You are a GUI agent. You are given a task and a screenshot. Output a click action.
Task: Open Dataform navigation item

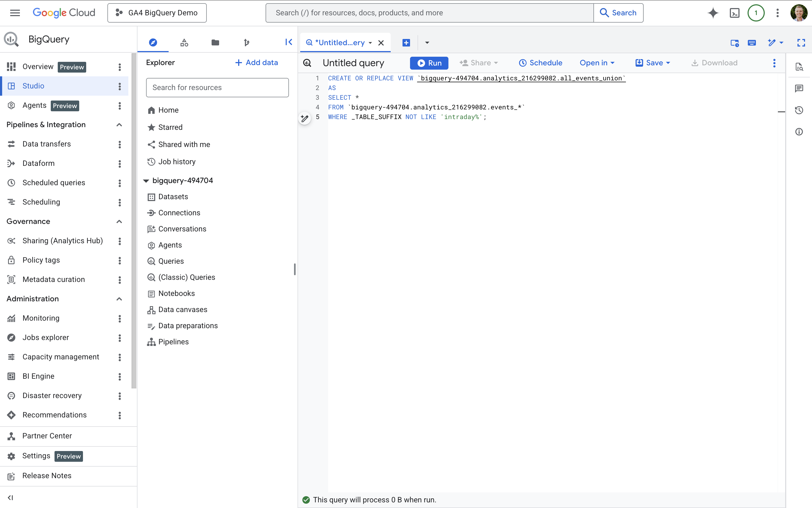click(39, 163)
